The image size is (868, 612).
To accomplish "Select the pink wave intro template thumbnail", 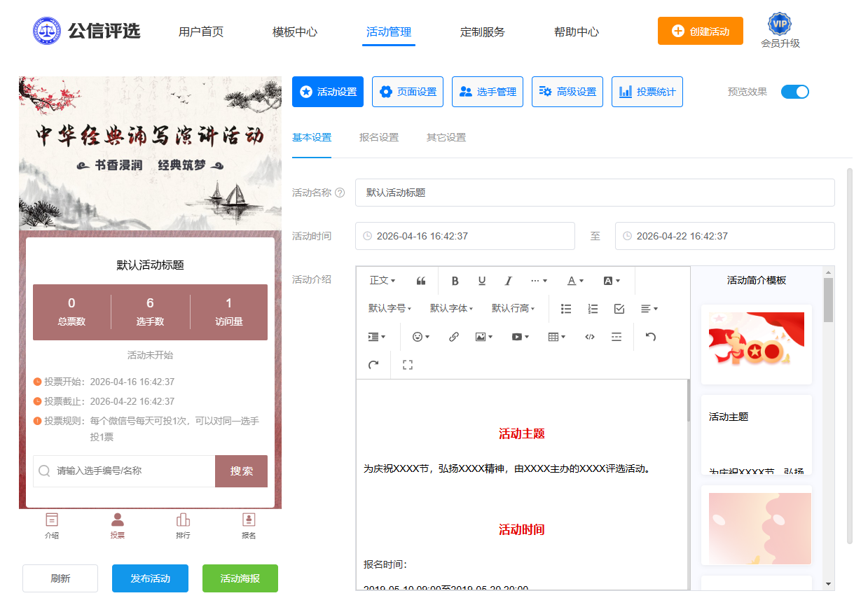I will [x=757, y=525].
